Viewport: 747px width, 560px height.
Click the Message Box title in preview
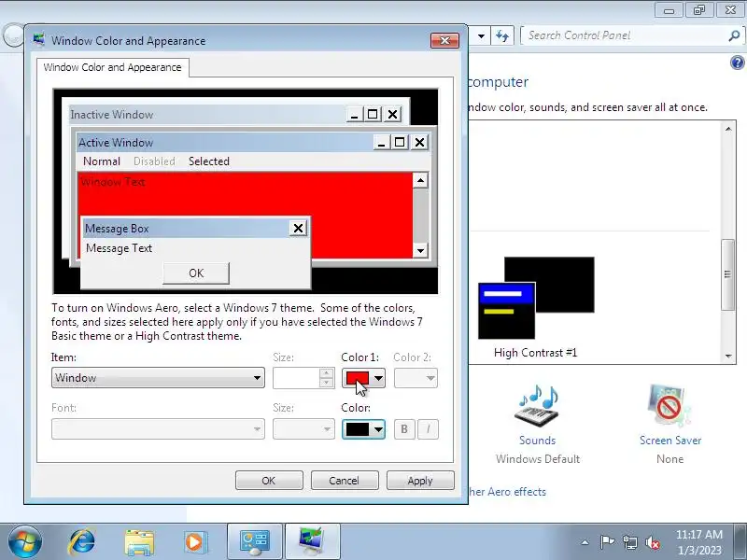coord(118,229)
